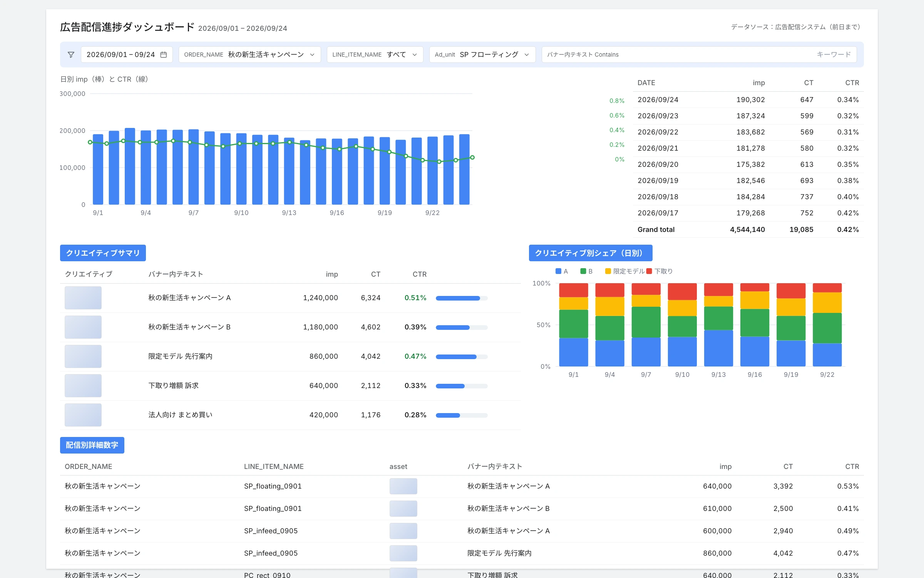Open thumbnail for 限定モデル 先行案内 creative
Image resolution: width=924 pixels, height=578 pixels.
tap(83, 356)
